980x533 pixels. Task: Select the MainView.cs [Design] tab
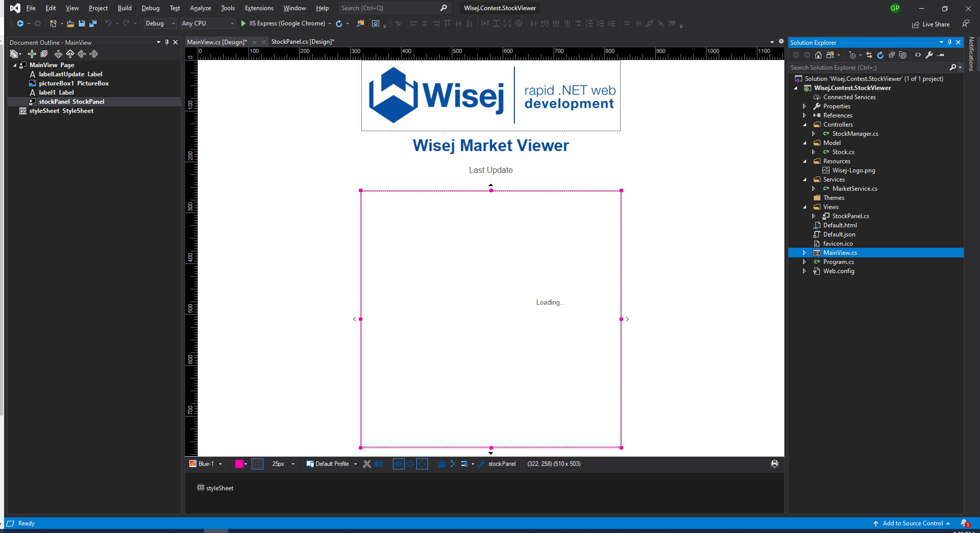click(217, 42)
